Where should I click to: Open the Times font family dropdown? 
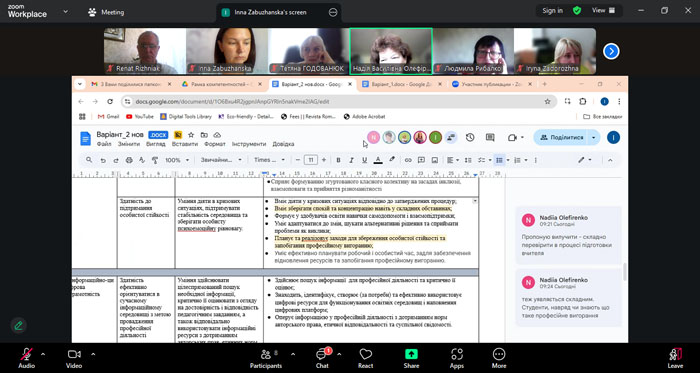coord(269,160)
